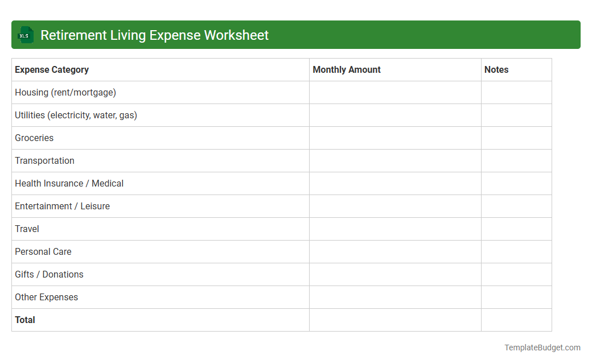
Task: Select the Groceries row
Action: pos(34,138)
